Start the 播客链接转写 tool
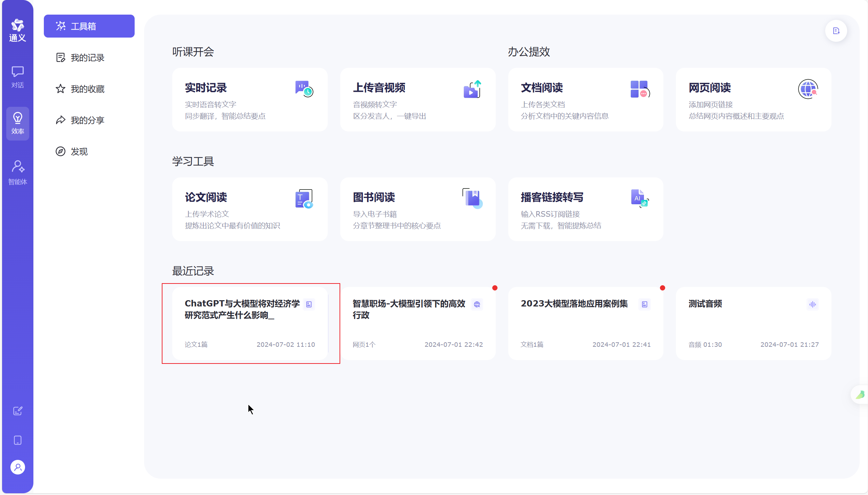Screen dimensions: 868x495 click(x=586, y=209)
